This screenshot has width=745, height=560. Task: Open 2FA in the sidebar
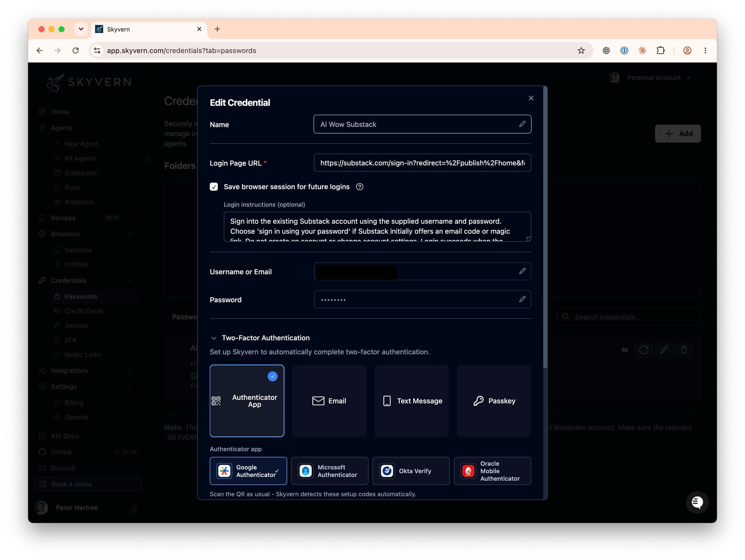[x=70, y=340]
